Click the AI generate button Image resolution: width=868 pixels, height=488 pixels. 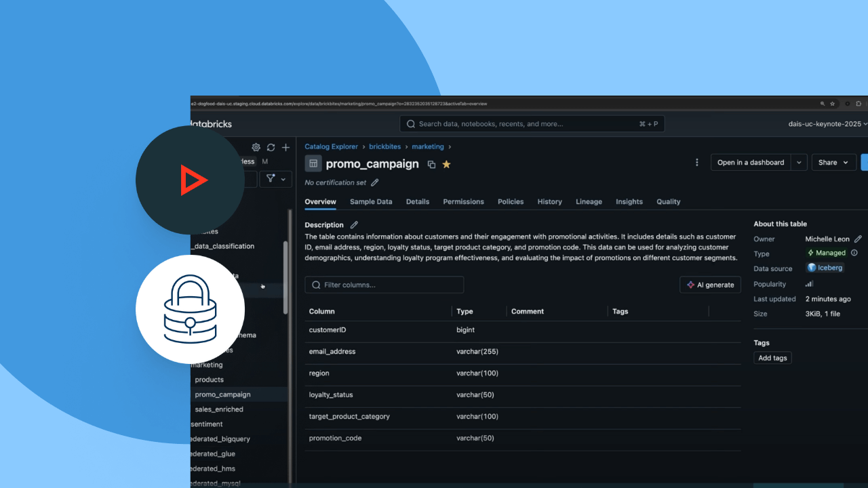710,285
